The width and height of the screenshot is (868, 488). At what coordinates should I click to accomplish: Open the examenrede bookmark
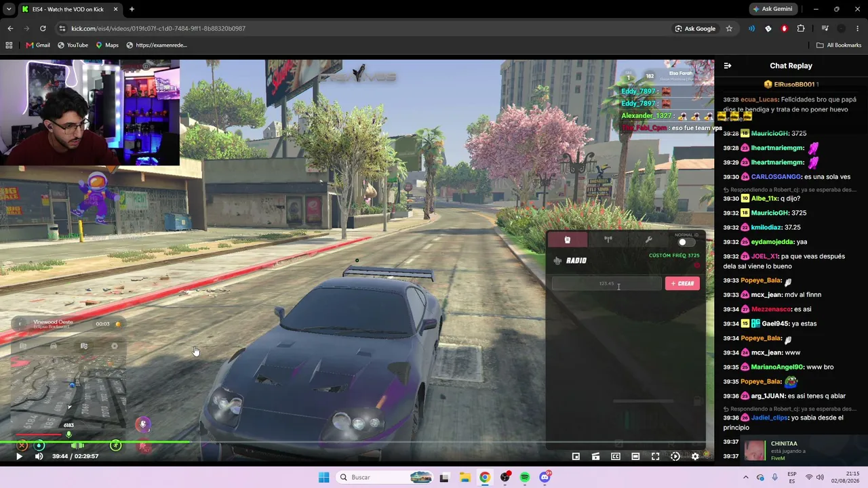pos(157,45)
